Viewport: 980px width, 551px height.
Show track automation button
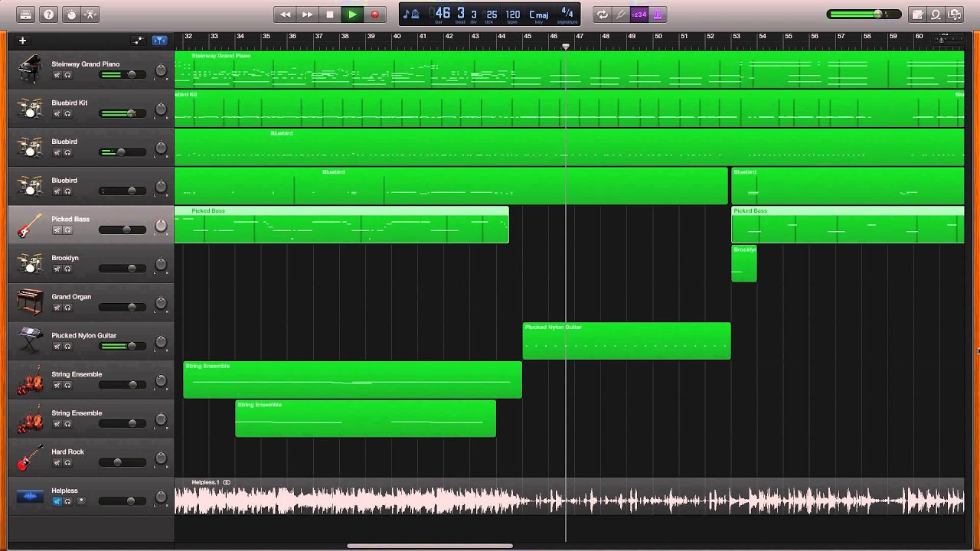pyautogui.click(x=139, y=41)
